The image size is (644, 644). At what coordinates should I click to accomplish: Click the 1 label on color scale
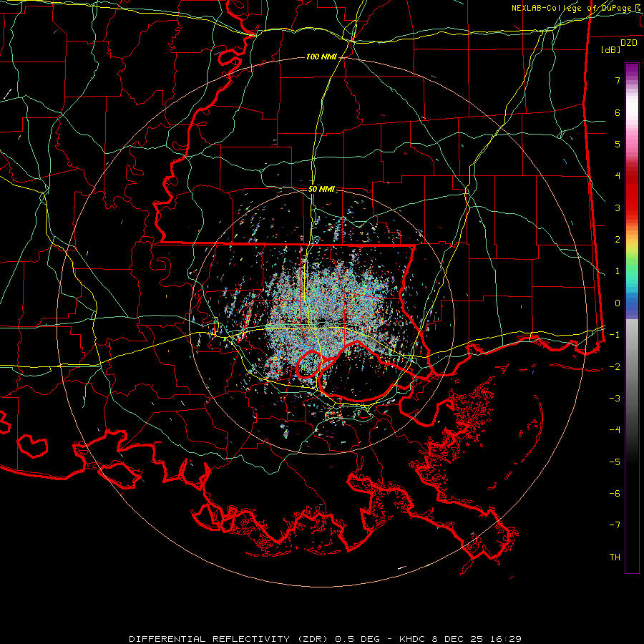pos(618,271)
